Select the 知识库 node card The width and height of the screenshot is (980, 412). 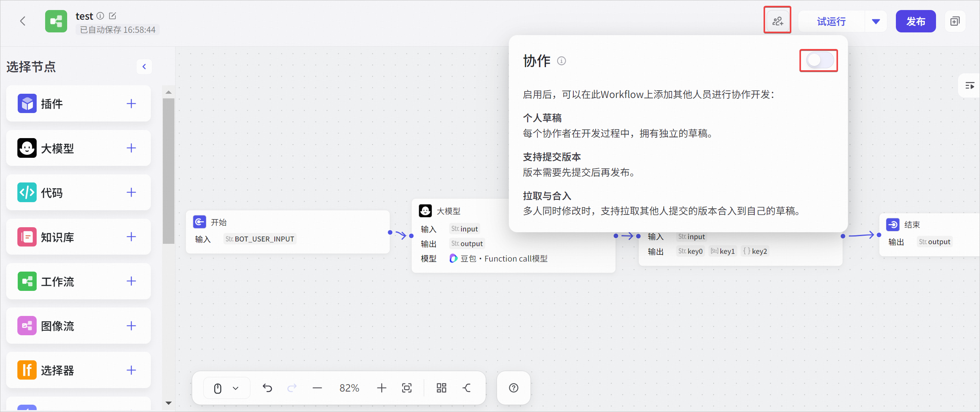tap(78, 236)
